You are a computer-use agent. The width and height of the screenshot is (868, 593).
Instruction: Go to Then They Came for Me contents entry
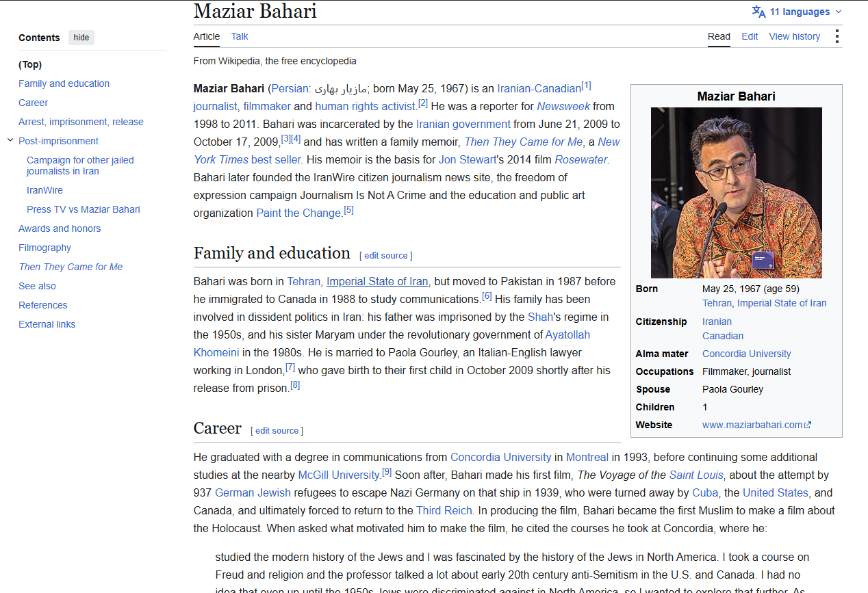(71, 267)
